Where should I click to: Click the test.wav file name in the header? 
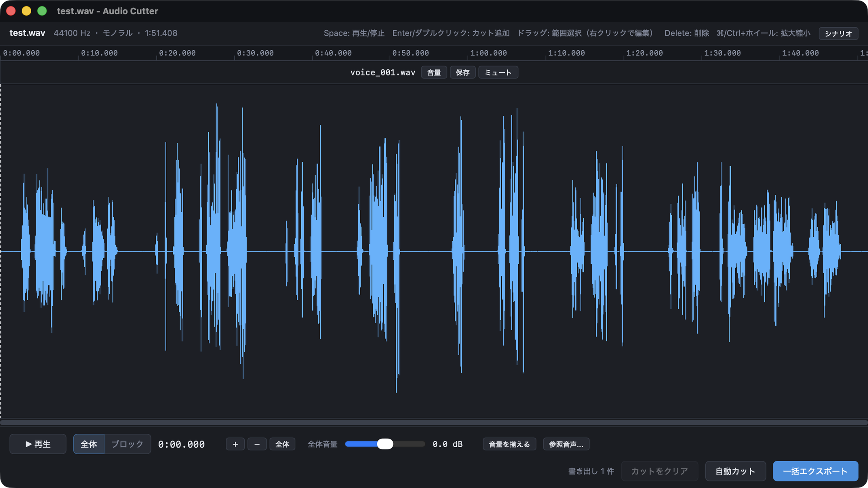27,33
